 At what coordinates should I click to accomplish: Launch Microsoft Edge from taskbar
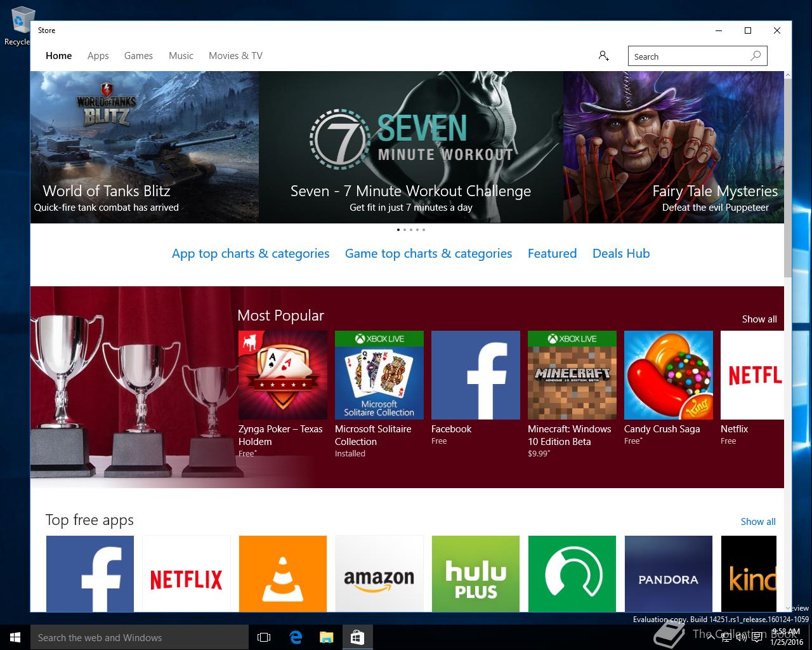296,637
